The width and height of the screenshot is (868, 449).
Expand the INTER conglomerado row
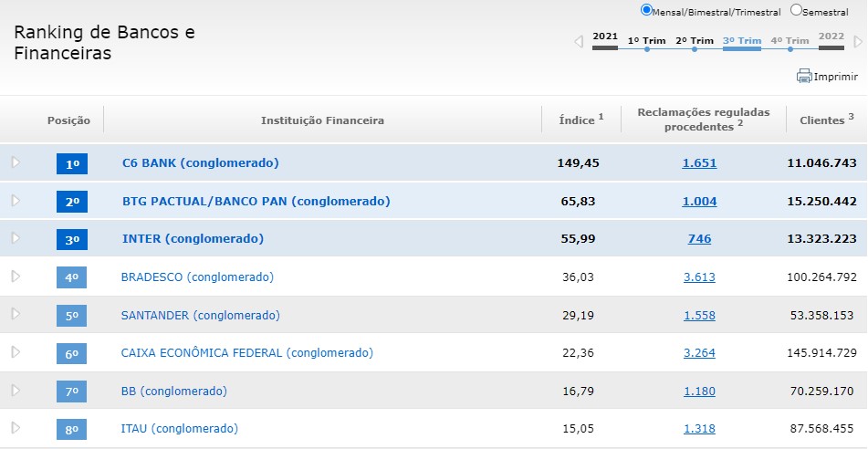16,238
